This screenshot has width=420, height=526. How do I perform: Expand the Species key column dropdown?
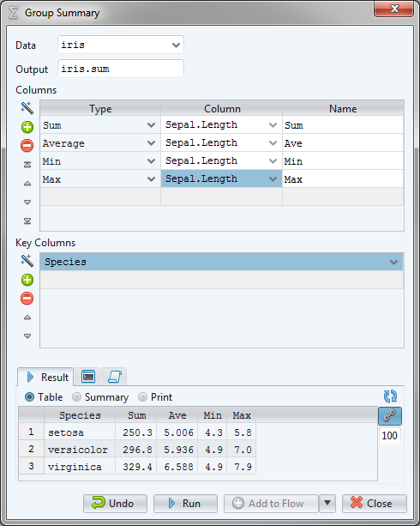393,262
